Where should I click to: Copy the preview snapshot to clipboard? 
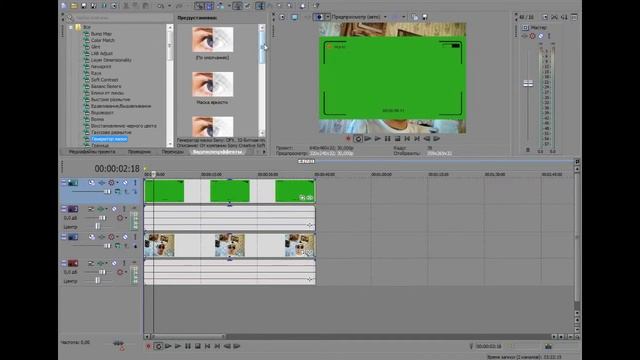(415, 17)
